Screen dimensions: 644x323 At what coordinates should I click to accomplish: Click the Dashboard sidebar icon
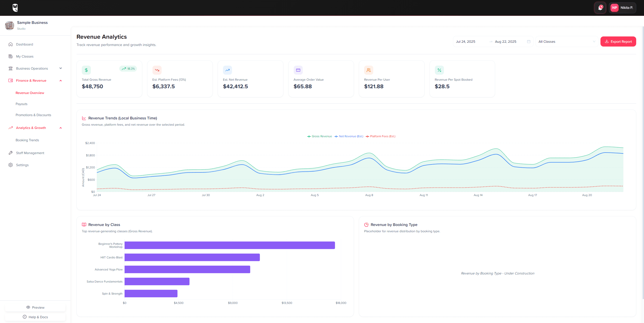click(10, 44)
